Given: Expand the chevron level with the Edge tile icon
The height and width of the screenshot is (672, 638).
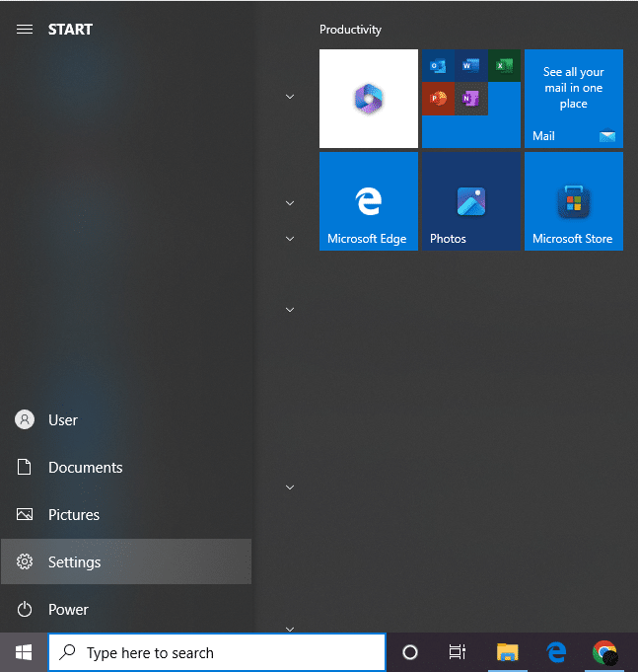Looking at the screenshot, I should 290,203.
